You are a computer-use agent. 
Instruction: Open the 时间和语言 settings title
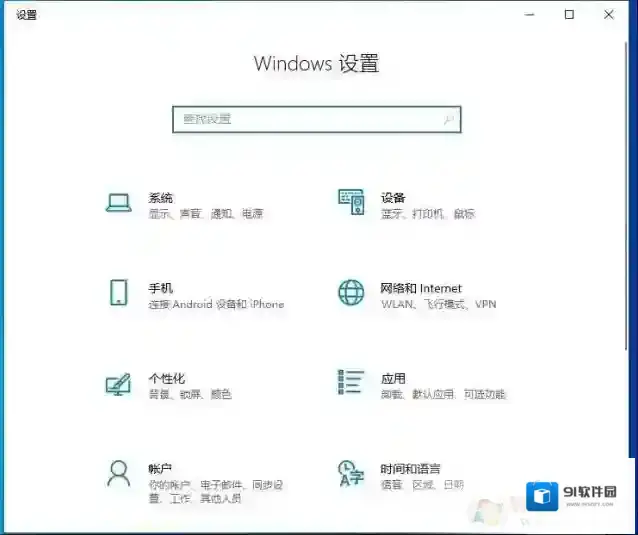click(x=410, y=468)
